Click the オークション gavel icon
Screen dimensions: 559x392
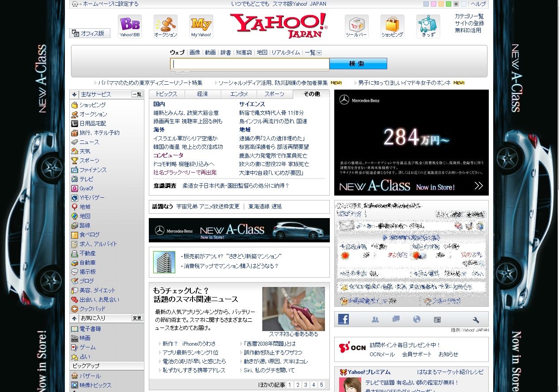[165, 25]
